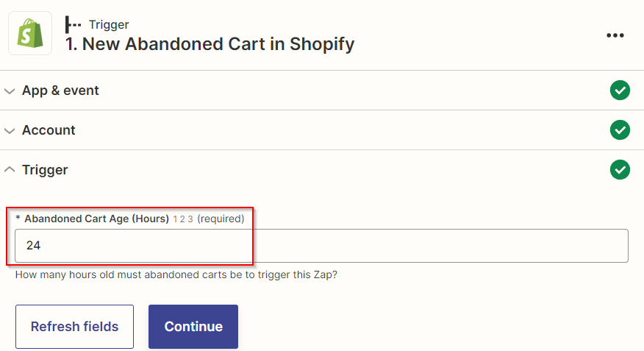Expand the Account section chevron

pos(10,131)
